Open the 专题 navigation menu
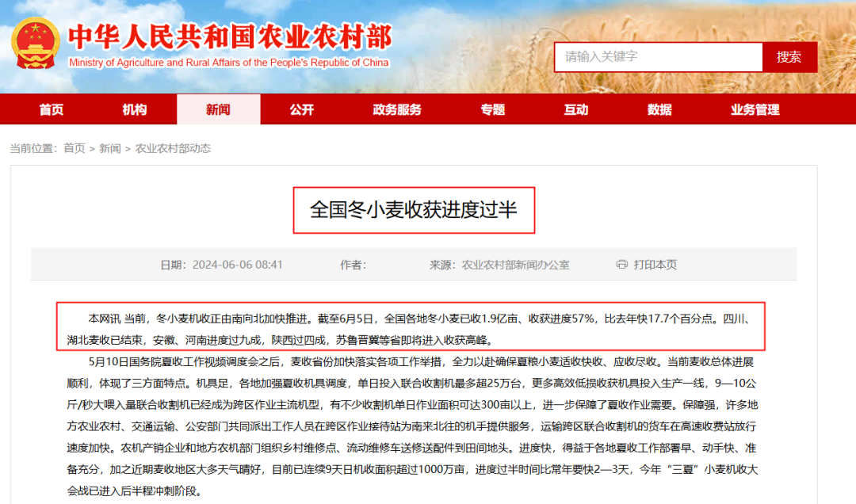Screen dimensions: 856x504 coord(493,109)
